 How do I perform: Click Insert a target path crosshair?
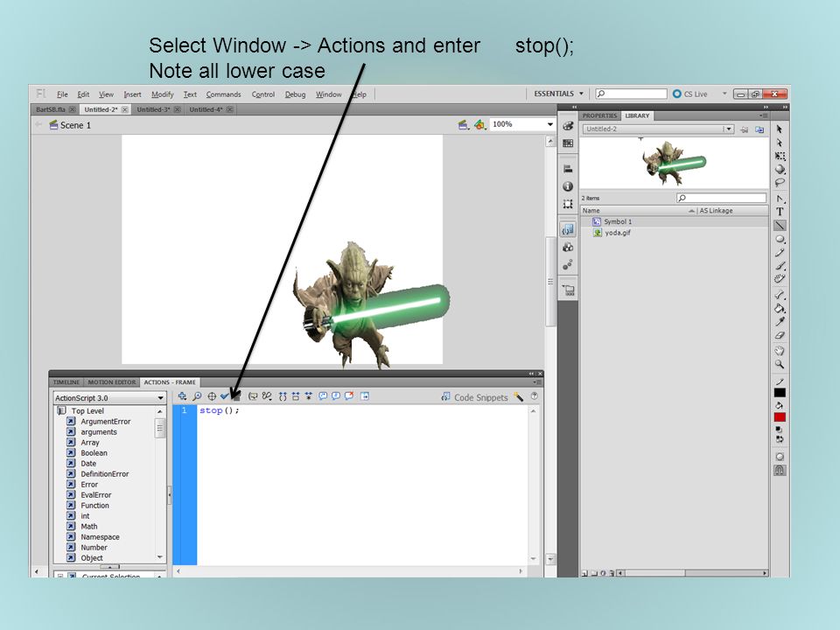pos(212,396)
